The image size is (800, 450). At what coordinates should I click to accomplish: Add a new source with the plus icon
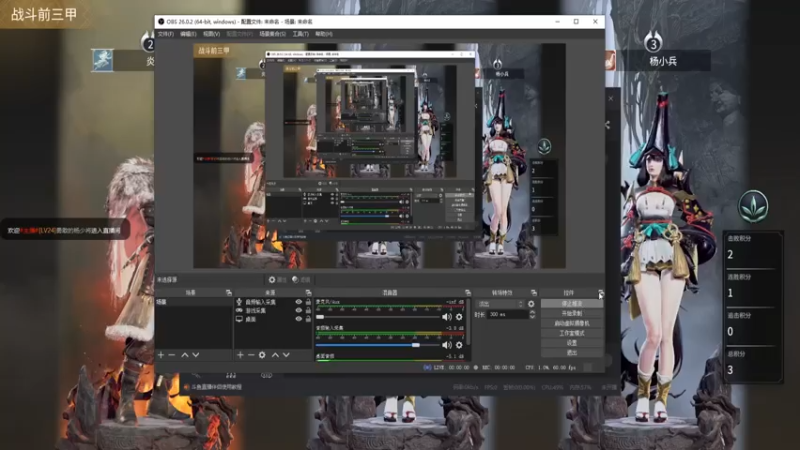click(240, 355)
